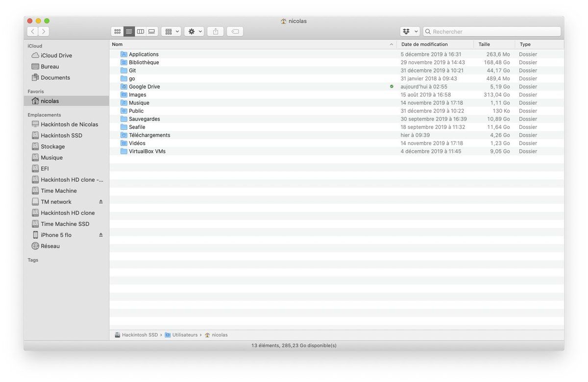
Task: Switch to icon view mode
Action: (117, 31)
